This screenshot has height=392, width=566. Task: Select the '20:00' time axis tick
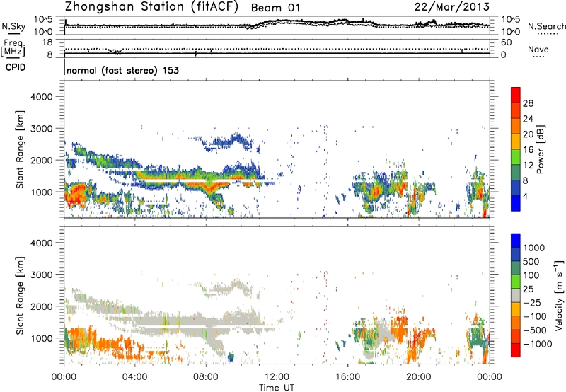tap(418, 377)
